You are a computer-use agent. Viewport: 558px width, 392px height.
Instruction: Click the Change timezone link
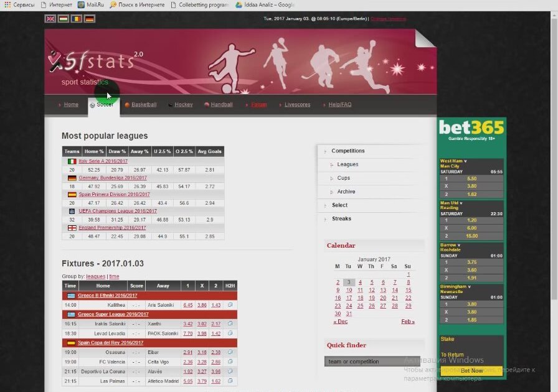pos(388,19)
